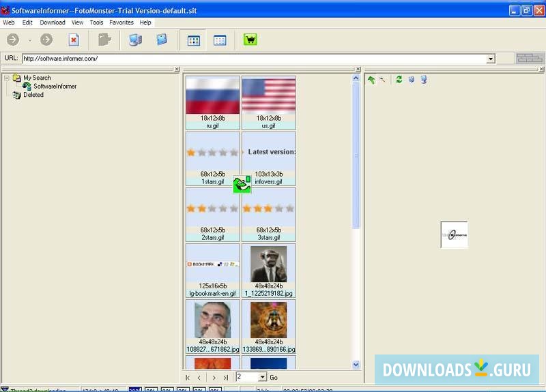The image size is (546, 392).
Task: Select the 1_1225219182.jpg monkey thumbnail
Action: pos(269,271)
